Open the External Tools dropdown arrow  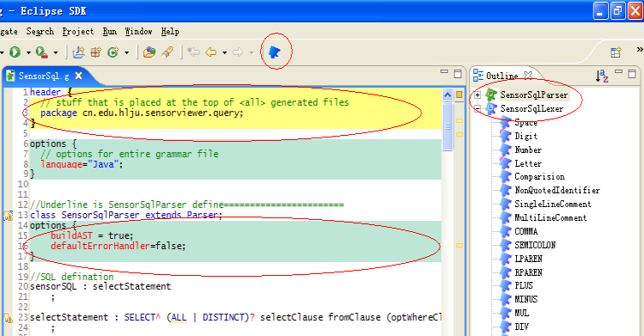[56, 52]
